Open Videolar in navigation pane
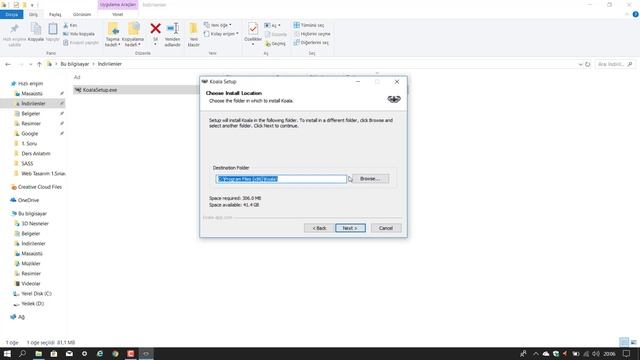Image resolution: width=640 pixels, height=360 pixels. [x=31, y=283]
